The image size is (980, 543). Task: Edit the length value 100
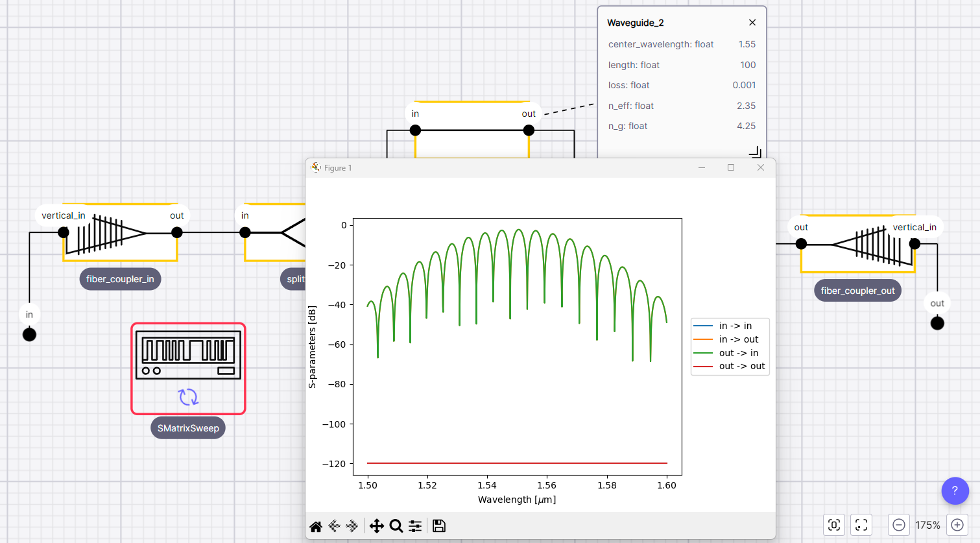click(748, 65)
